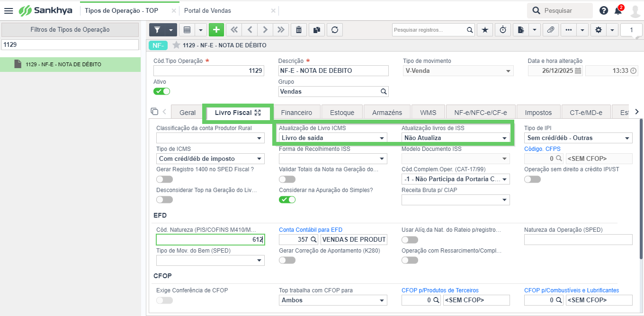The height and width of the screenshot is (316, 644).
Task: Click the paperclip attachments icon
Action: click(550, 29)
